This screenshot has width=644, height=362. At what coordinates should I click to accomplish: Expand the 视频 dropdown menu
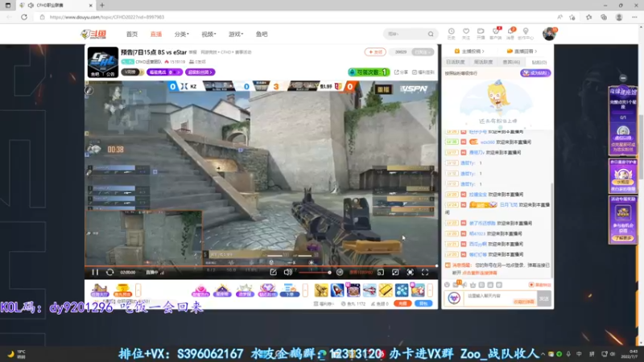click(x=208, y=34)
